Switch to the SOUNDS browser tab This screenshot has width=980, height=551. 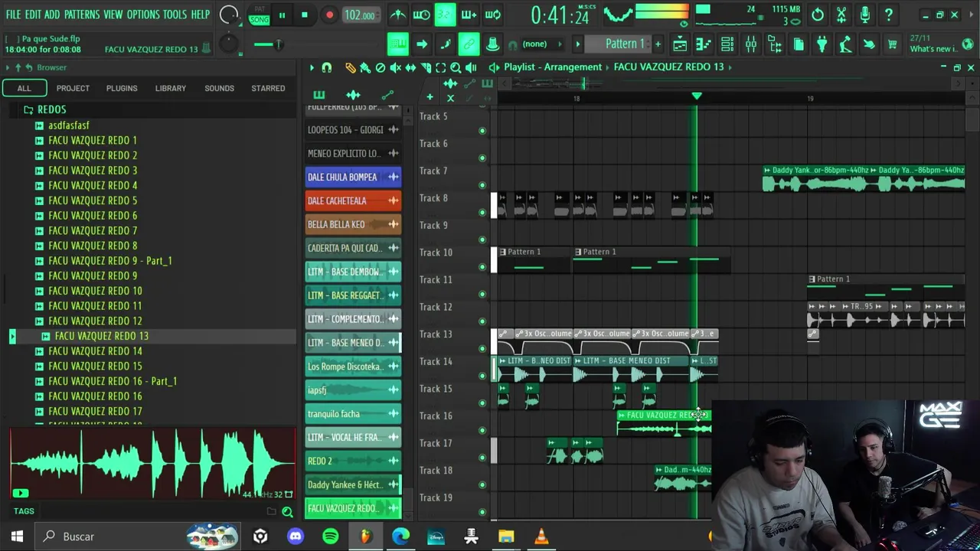[x=219, y=88]
